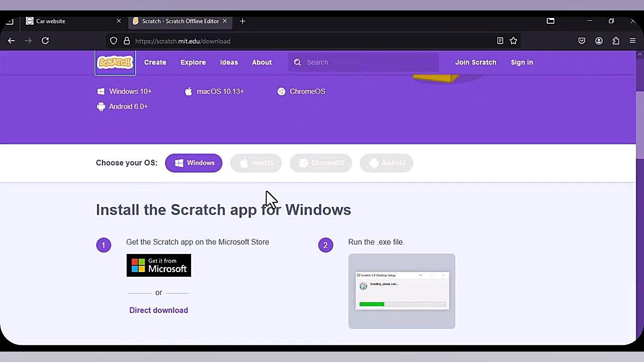This screenshot has height=362, width=644.
Task: Click the 'Choose your OS:' label
Action: tap(127, 163)
